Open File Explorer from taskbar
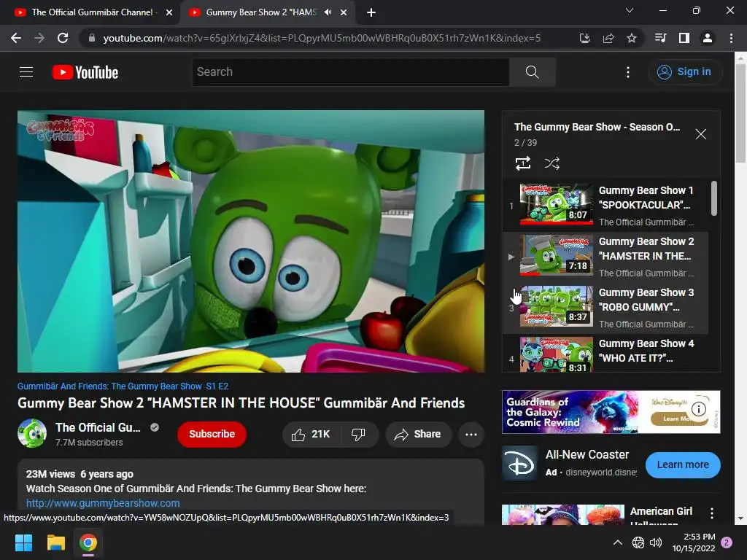 55,542
